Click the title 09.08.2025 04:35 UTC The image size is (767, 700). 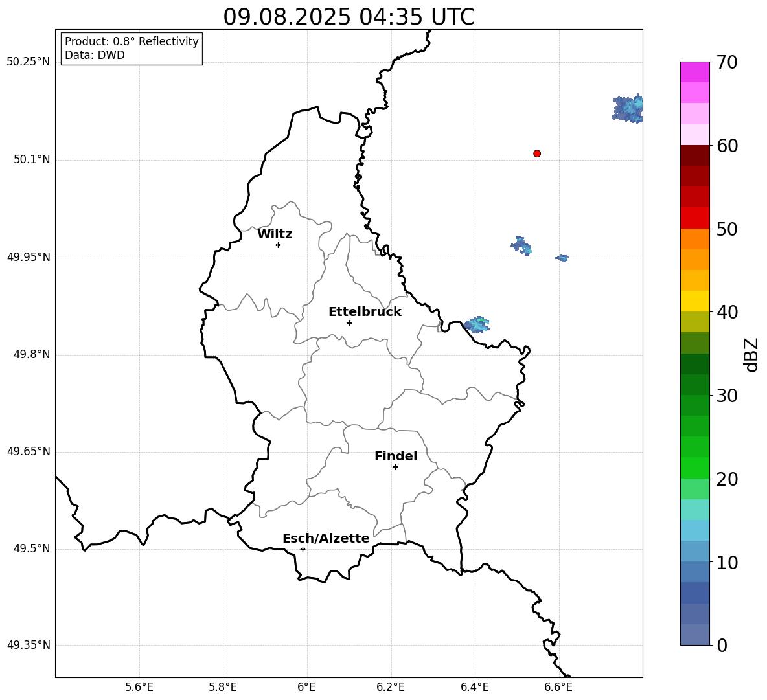point(349,17)
